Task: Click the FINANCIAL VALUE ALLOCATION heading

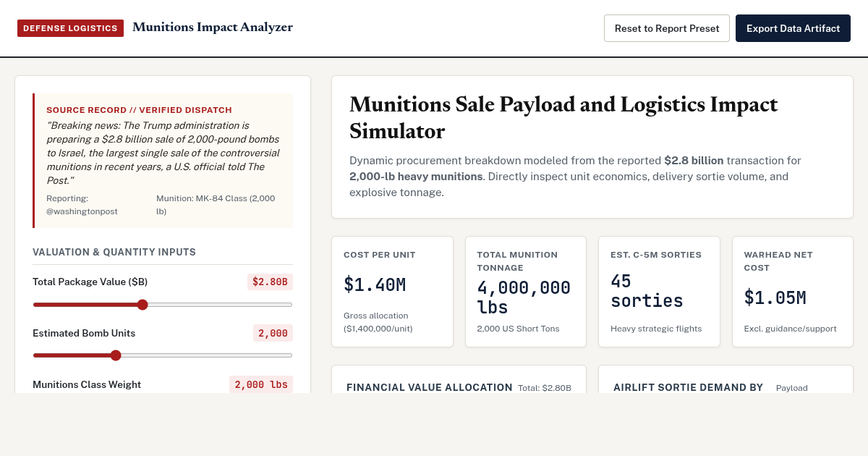Action: pyautogui.click(x=430, y=387)
